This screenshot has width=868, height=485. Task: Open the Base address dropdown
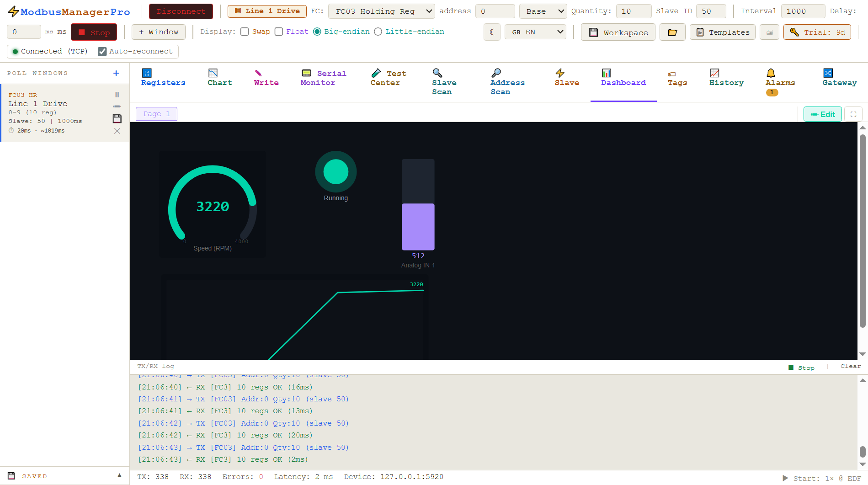point(543,11)
